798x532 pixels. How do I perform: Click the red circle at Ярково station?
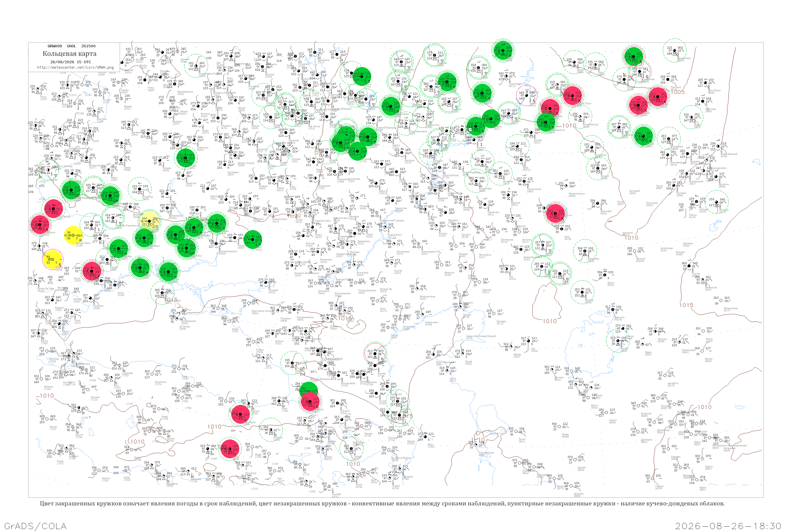(658, 97)
